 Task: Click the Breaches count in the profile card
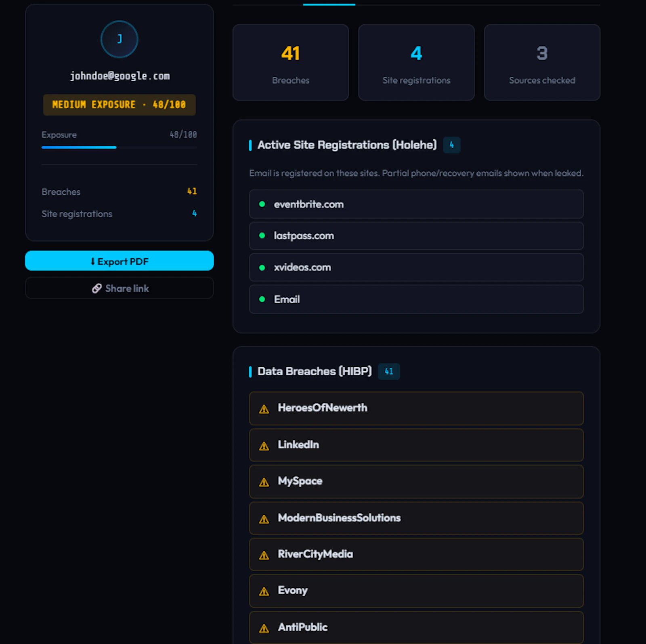pyautogui.click(x=192, y=191)
